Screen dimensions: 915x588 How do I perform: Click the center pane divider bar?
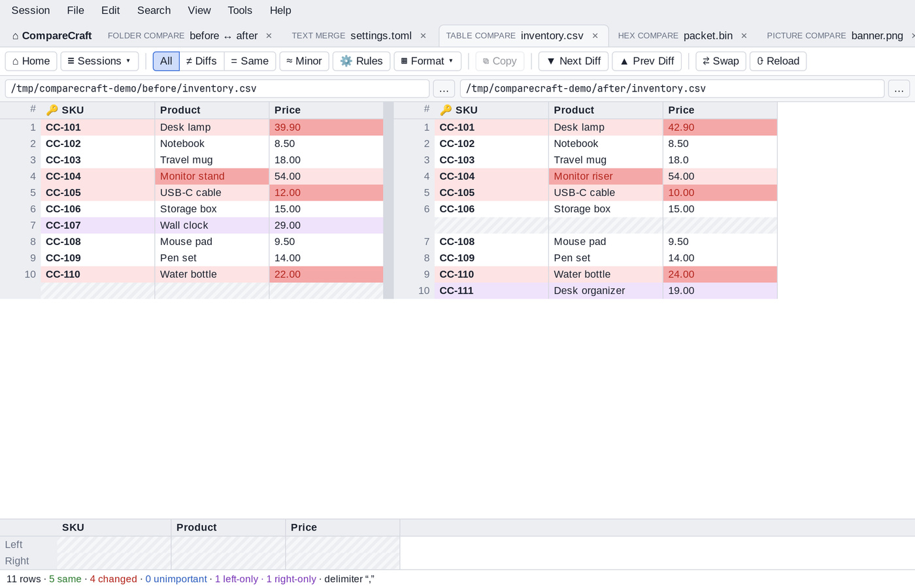[389, 200]
